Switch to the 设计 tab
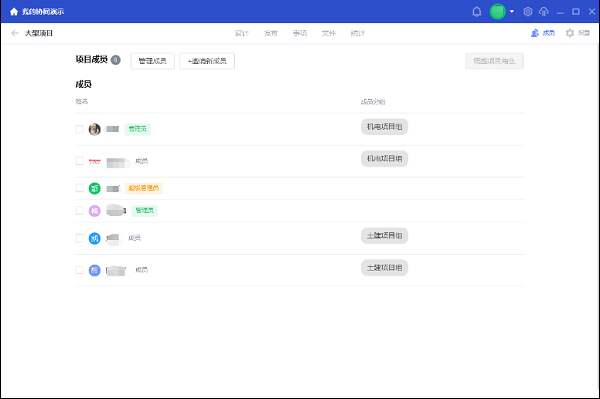600x399 pixels. 242,33
